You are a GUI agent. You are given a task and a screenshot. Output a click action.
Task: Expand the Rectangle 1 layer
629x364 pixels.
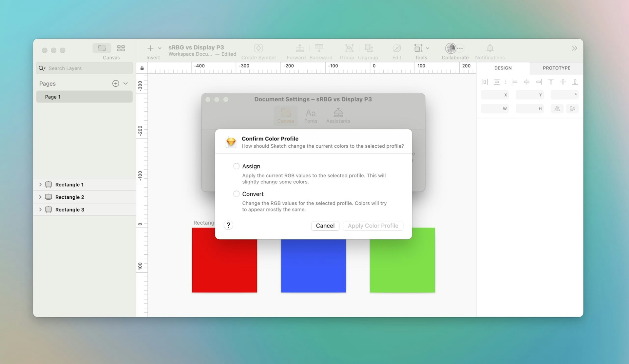pyautogui.click(x=40, y=184)
